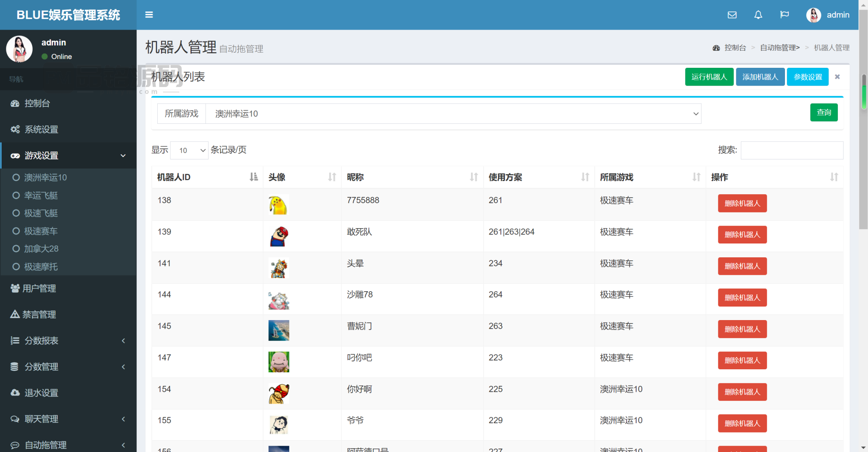Sort table by 操作 column sort icon

[834, 177]
